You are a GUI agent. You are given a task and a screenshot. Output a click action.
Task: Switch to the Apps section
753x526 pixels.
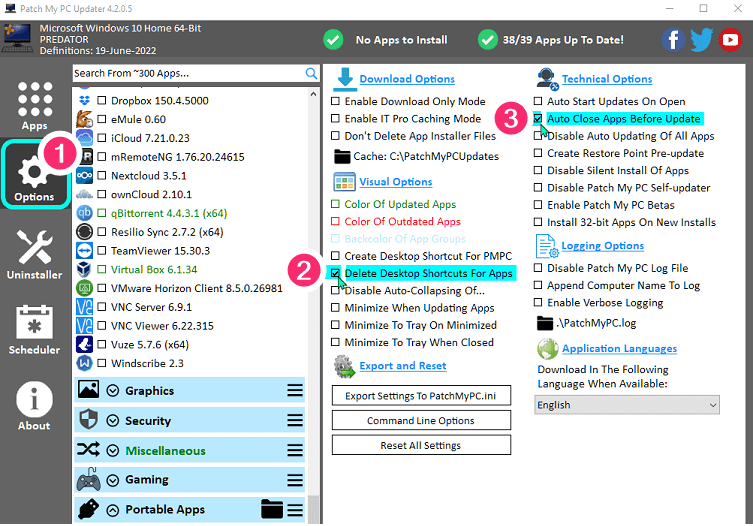(x=34, y=106)
